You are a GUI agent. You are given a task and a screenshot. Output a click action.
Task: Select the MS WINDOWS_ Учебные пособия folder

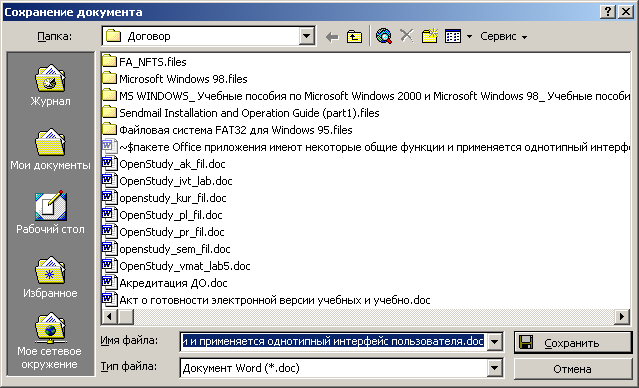(366, 96)
